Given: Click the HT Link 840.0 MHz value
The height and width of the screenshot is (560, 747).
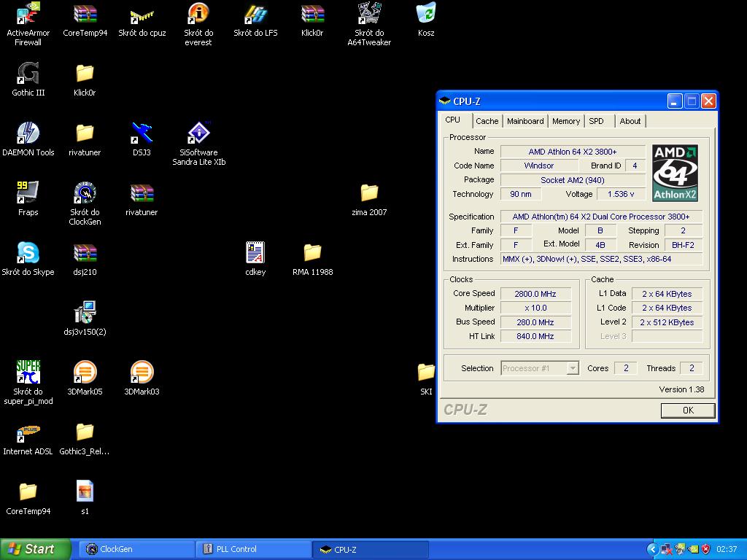Looking at the screenshot, I should point(535,336).
